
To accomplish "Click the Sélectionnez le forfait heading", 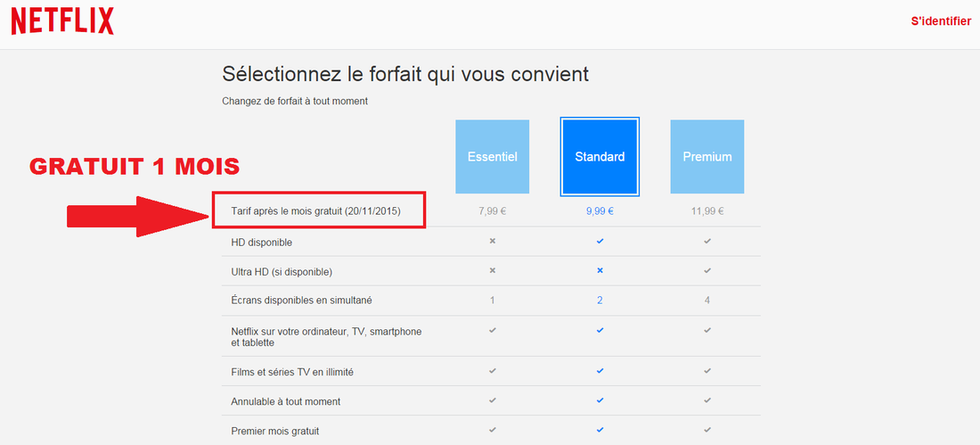I will tap(405, 75).
